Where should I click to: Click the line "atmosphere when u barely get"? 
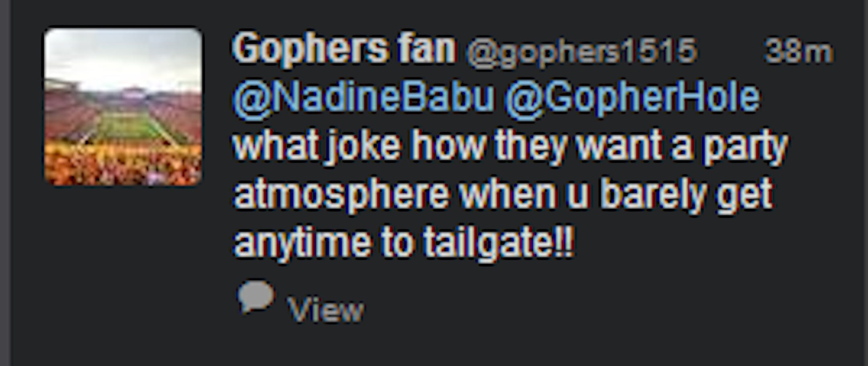tap(502, 195)
